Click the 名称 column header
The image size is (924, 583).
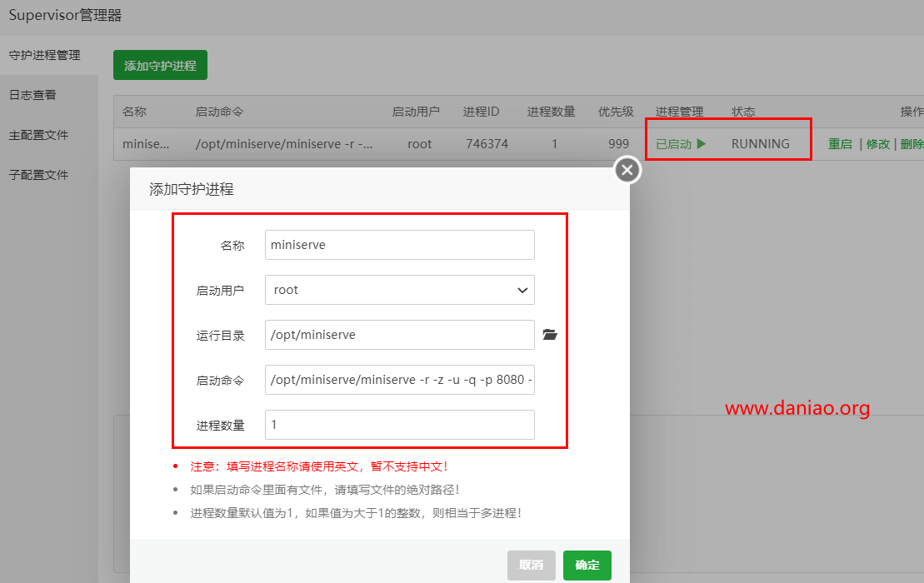point(134,112)
